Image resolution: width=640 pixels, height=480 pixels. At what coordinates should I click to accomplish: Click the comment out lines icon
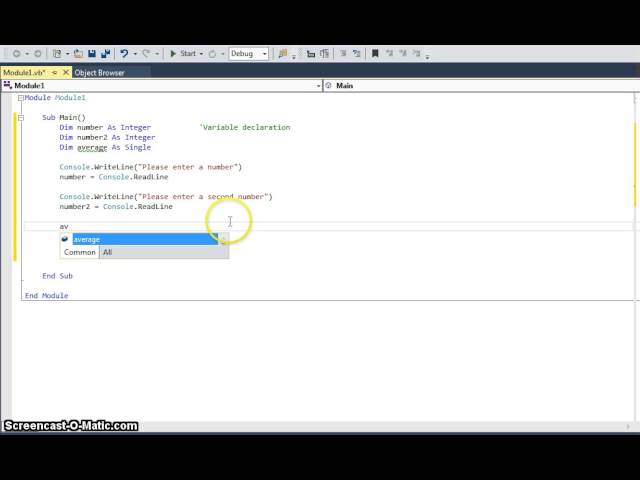343,53
